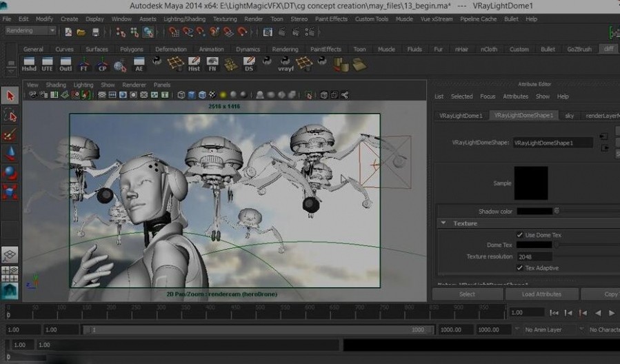Image resolution: width=620 pixels, height=364 pixels.
Task: Click the Load Attributes button
Action: pos(541,294)
